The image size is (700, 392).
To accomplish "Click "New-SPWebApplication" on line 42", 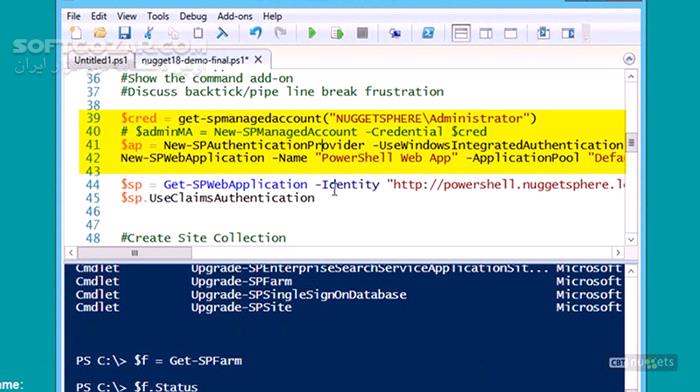I will pos(192,158).
